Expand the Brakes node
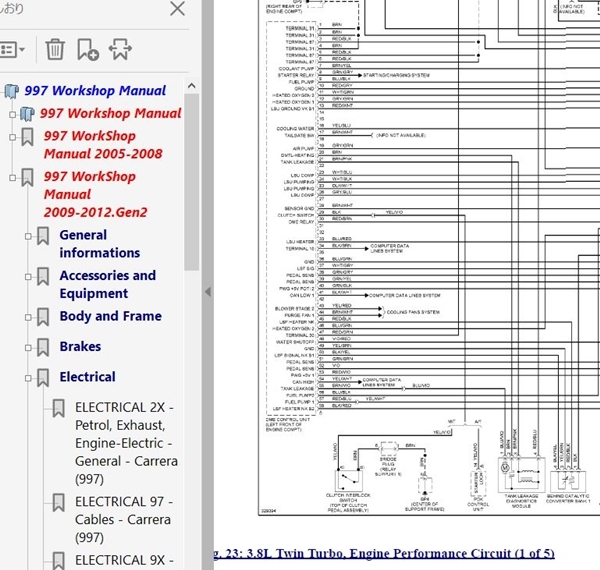This screenshot has height=570, width=600. (28, 347)
